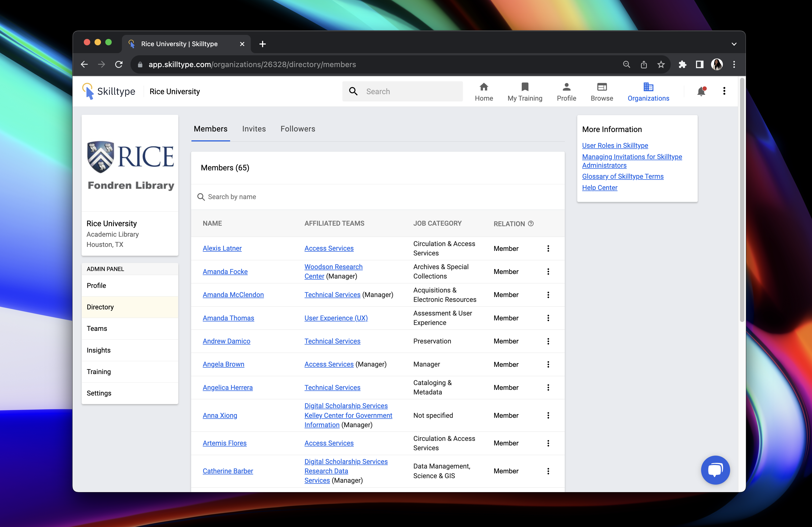The width and height of the screenshot is (812, 527).
Task: Click the Relation help question icon
Action: [x=531, y=224]
